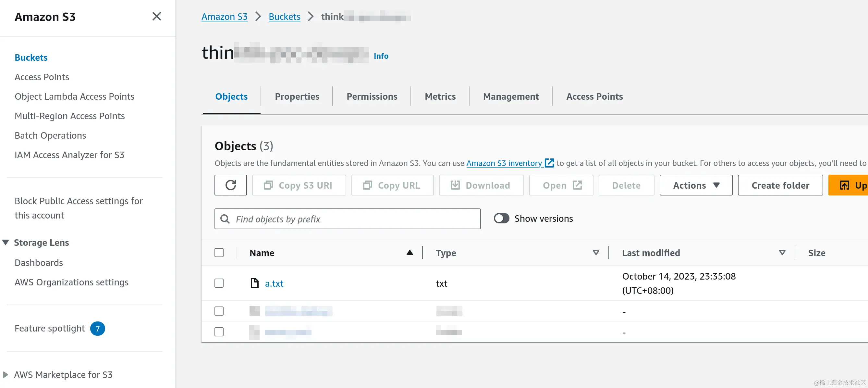Close the Amazon S3 sidebar panel

(x=156, y=17)
